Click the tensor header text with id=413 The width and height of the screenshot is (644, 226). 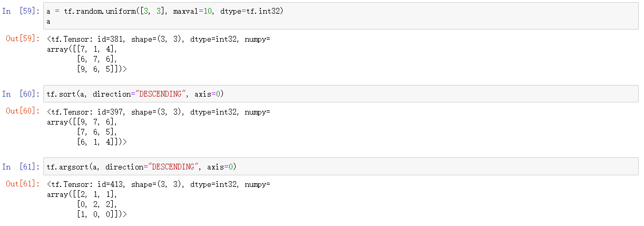[x=158, y=185]
